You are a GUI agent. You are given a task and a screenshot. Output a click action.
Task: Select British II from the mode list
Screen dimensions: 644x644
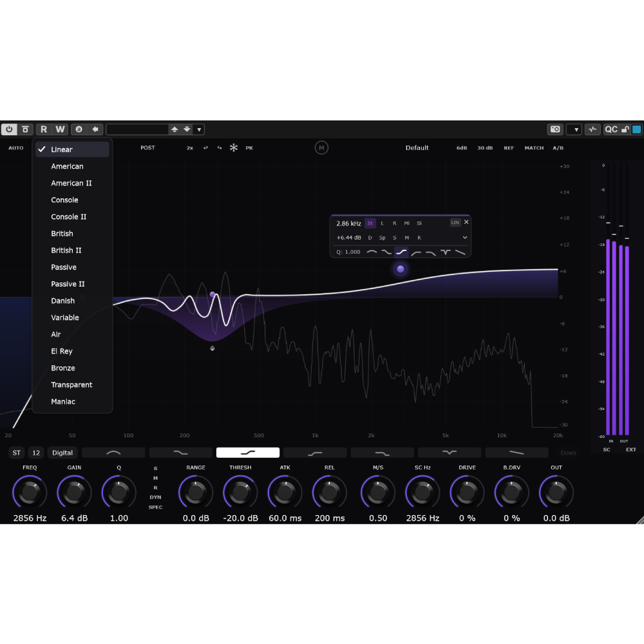coord(66,251)
